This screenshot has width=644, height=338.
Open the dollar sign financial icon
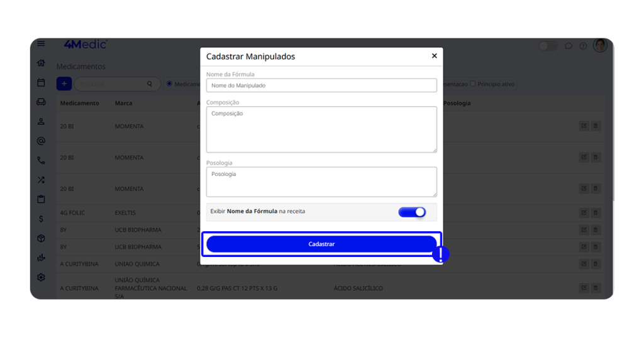(x=41, y=219)
